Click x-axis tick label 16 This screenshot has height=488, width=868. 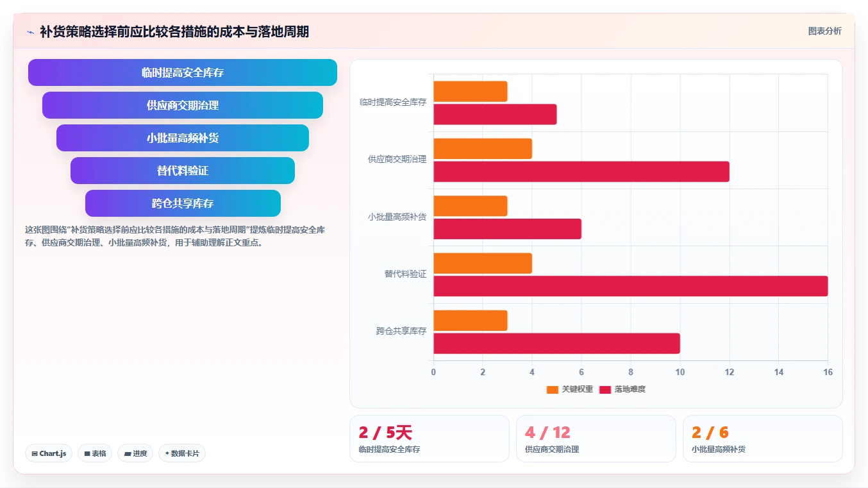828,372
